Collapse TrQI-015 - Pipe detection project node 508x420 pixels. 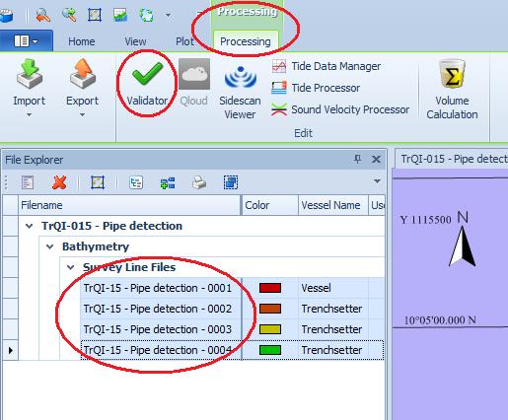(x=30, y=226)
